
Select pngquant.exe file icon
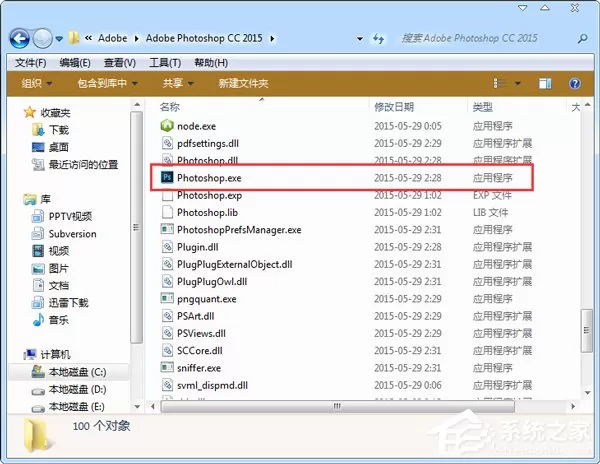(x=167, y=298)
